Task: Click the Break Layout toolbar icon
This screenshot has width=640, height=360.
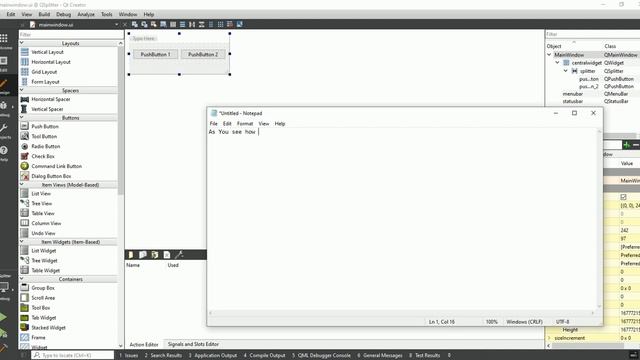Action: click(230, 24)
